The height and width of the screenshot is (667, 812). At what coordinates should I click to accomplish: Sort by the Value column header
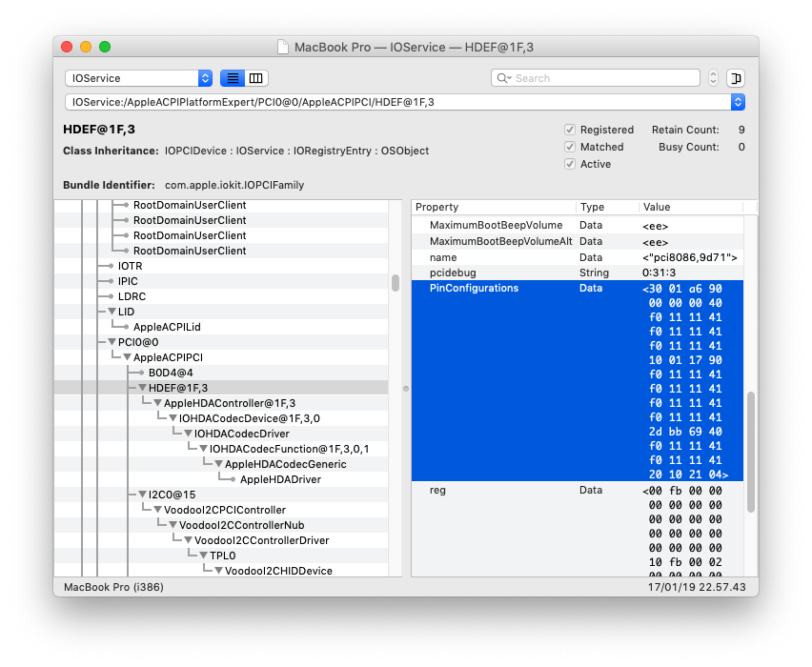point(691,207)
